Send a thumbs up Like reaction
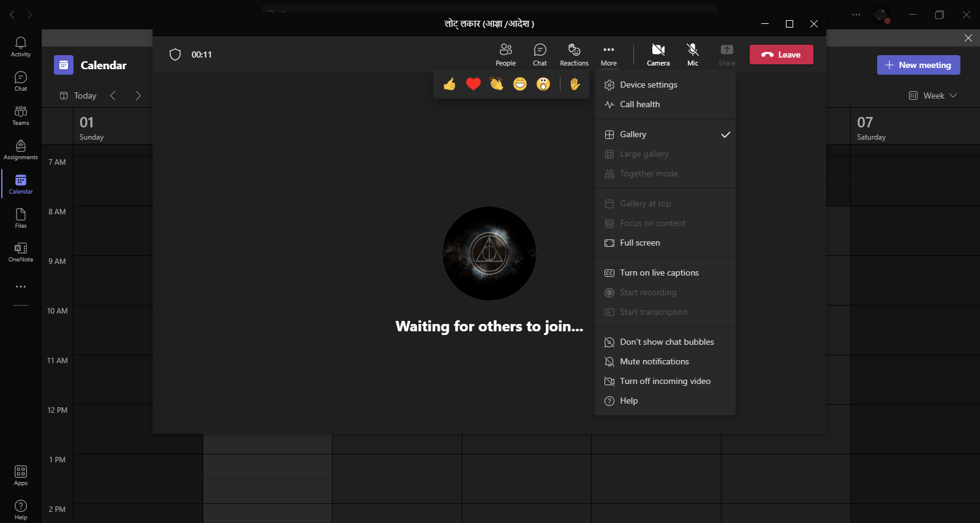The width and height of the screenshot is (980, 523). (450, 84)
